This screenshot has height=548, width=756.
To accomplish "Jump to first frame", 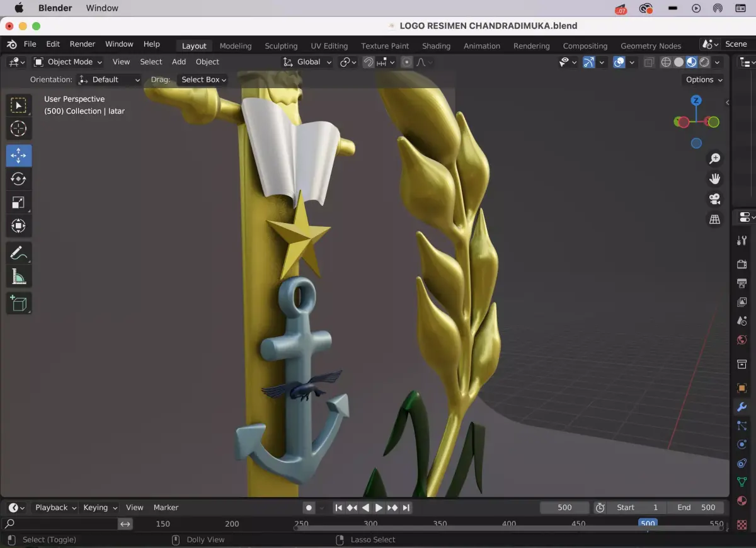I will 338,508.
